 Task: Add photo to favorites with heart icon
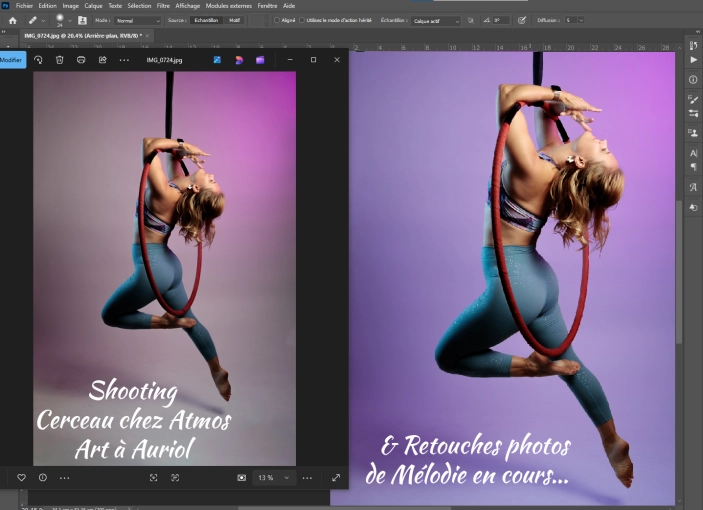[21, 478]
